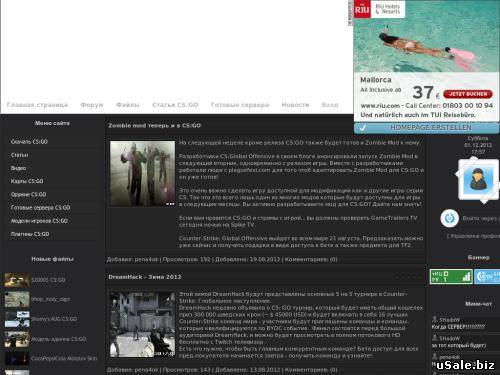
Task: Click the Скачать CS:GO sidebar link
Action: click(29, 142)
